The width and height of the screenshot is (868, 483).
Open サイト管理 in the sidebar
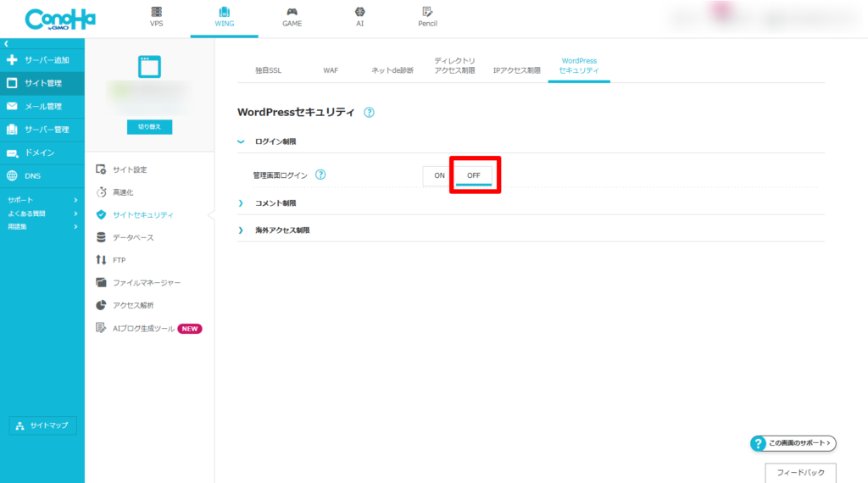tap(42, 83)
